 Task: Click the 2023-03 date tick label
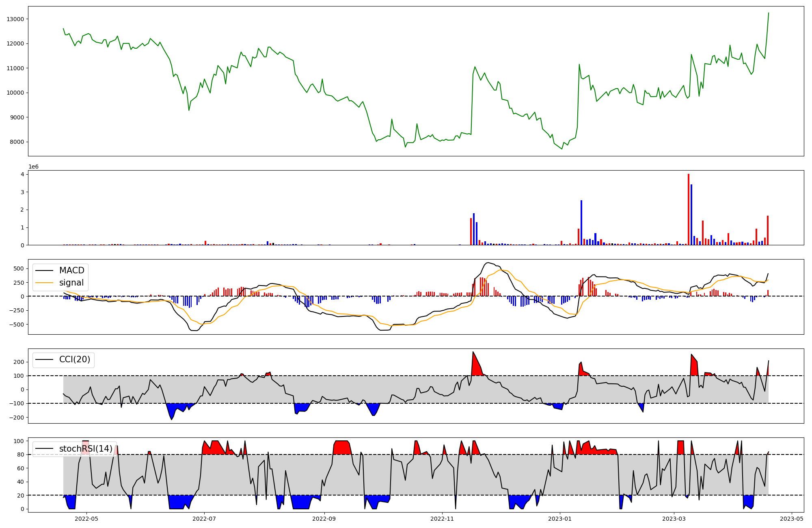pos(674,519)
